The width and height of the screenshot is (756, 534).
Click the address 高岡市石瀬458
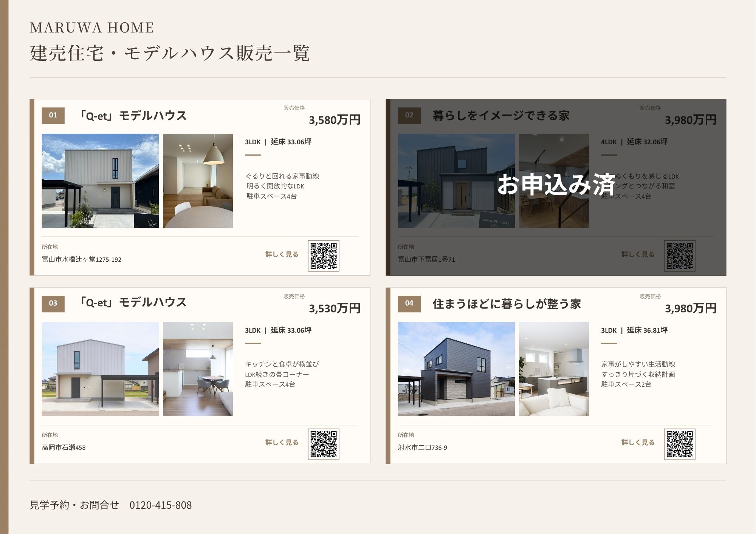coord(64,448)
